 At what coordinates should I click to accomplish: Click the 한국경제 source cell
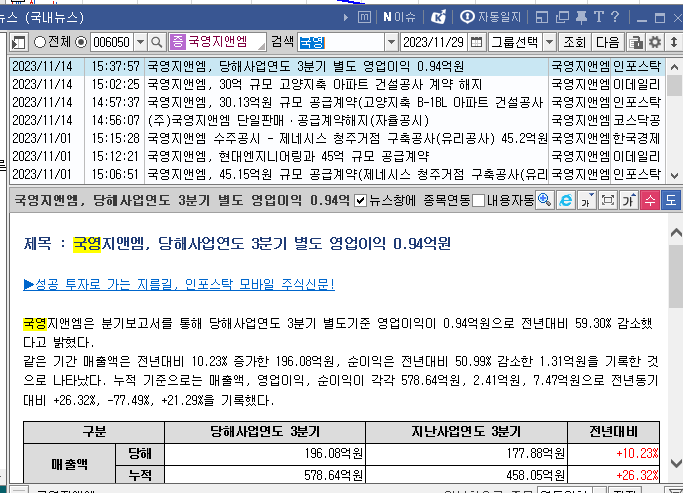click(x=636, y=138)
